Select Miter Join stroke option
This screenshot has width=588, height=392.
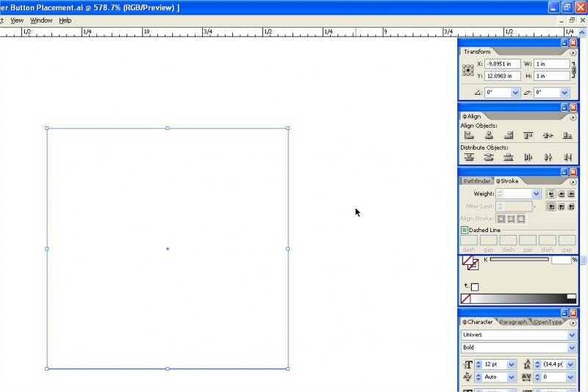tap(551, 207)
